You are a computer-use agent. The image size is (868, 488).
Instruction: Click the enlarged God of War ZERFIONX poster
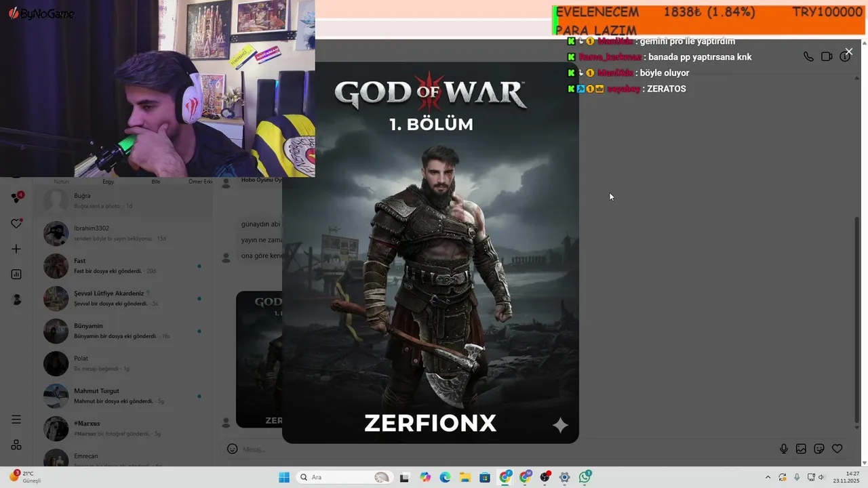coord(431,253)
